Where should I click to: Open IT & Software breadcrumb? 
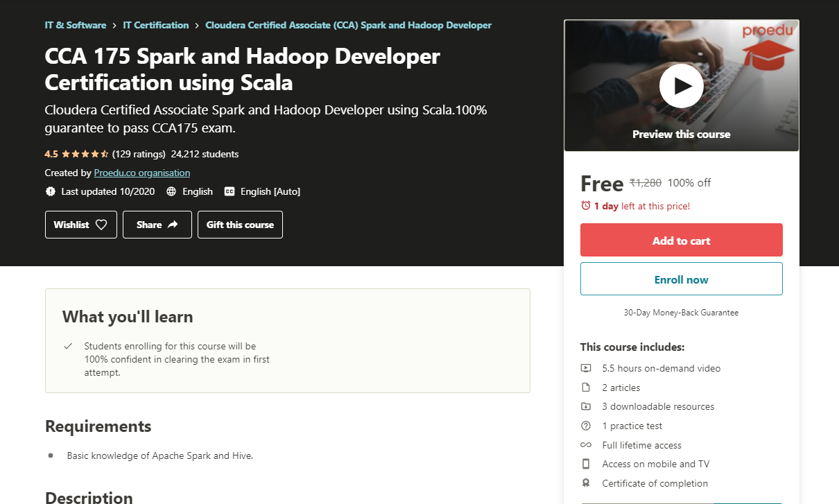click(76, 25)
